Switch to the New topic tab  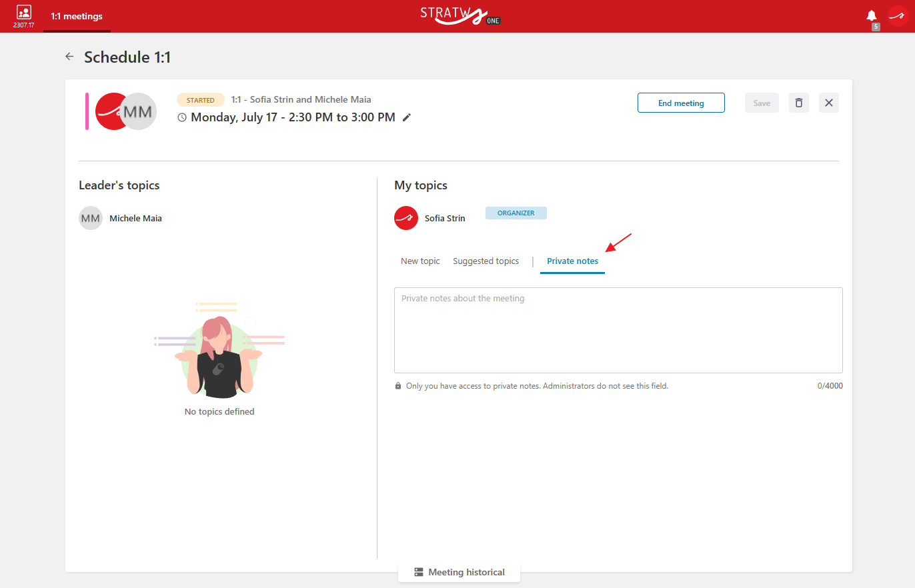pos(420,261)
